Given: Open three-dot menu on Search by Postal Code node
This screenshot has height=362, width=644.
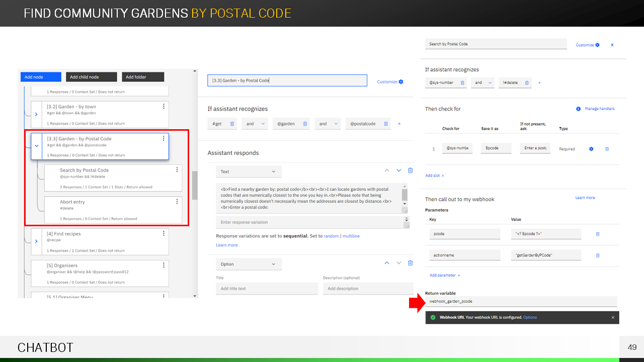Looking at the screenshot, I should click(x=177, y=170).
